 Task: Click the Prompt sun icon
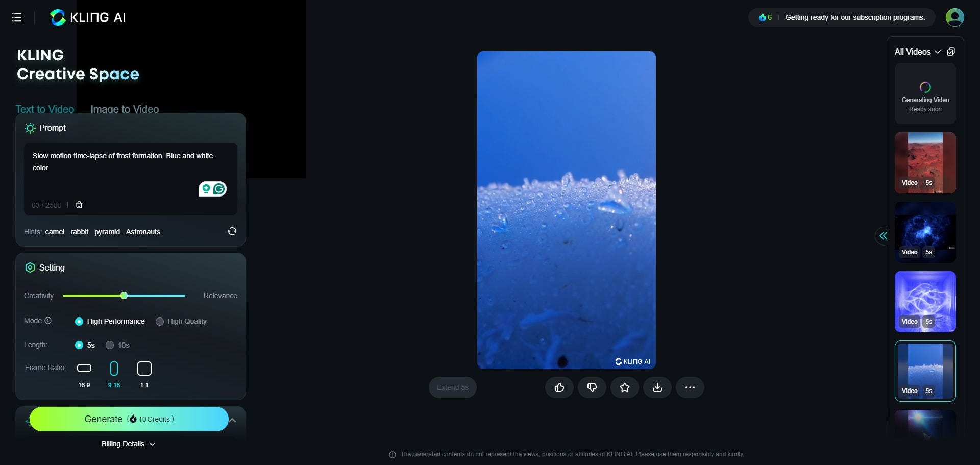[x=30, y=128]
